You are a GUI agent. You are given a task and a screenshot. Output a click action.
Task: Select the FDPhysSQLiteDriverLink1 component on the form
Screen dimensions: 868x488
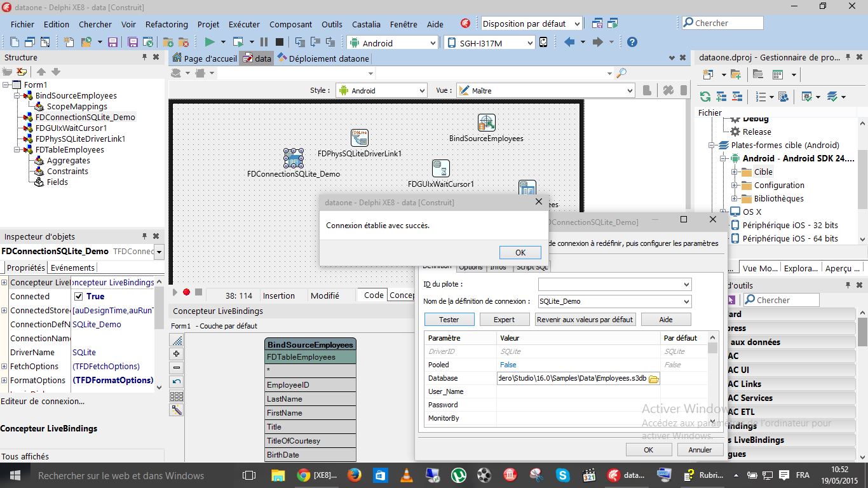pos(360,138)
